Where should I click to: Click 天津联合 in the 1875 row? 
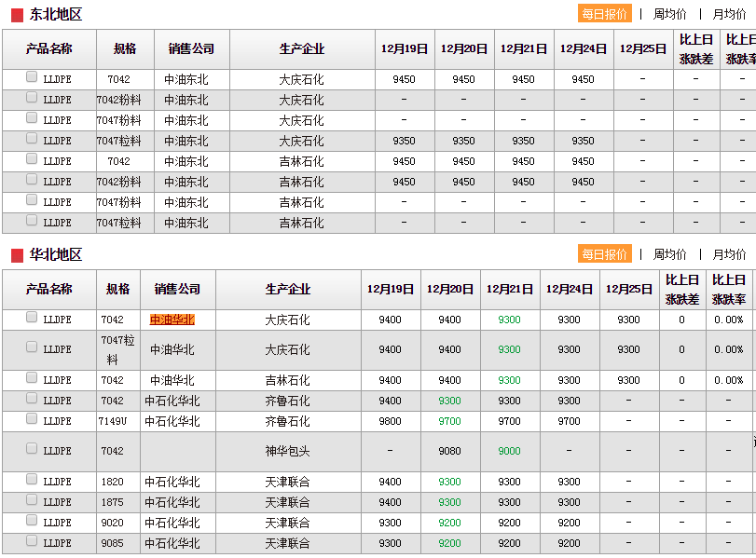287,502
